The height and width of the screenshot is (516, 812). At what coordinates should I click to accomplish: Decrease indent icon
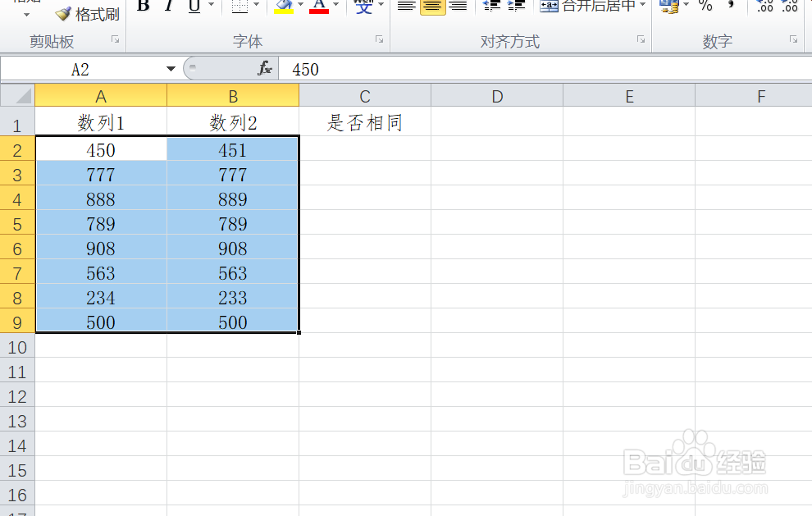[x=491, y=7]
